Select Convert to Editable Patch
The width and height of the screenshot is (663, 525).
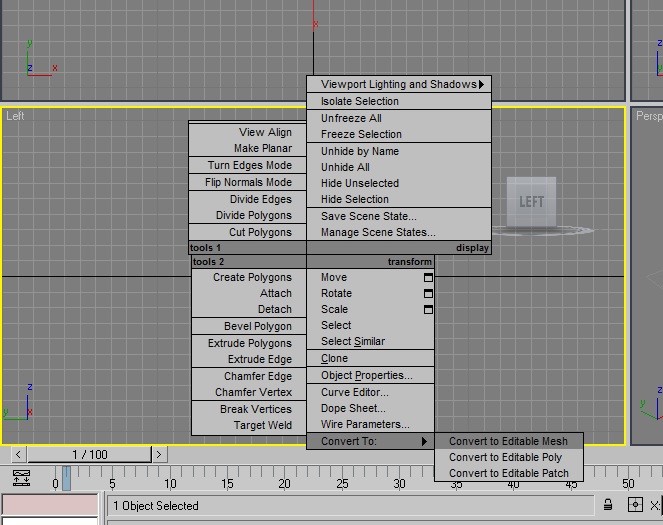(x=509, y=473)
